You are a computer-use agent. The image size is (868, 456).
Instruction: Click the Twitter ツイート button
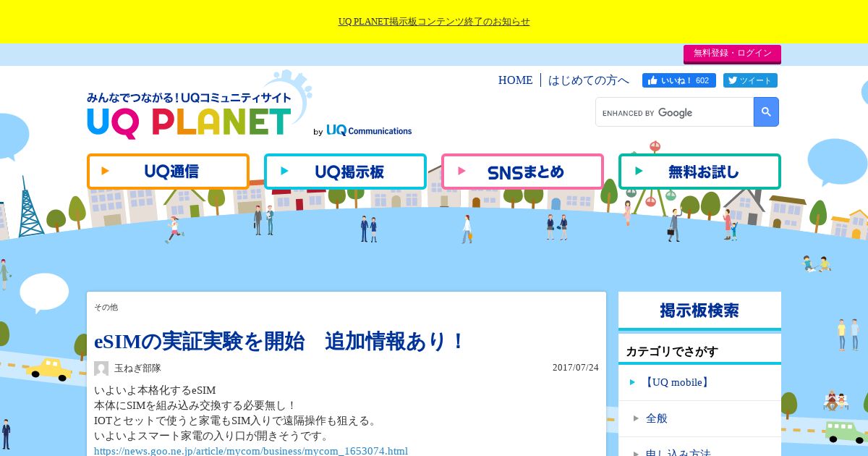(x=750, y=80)
